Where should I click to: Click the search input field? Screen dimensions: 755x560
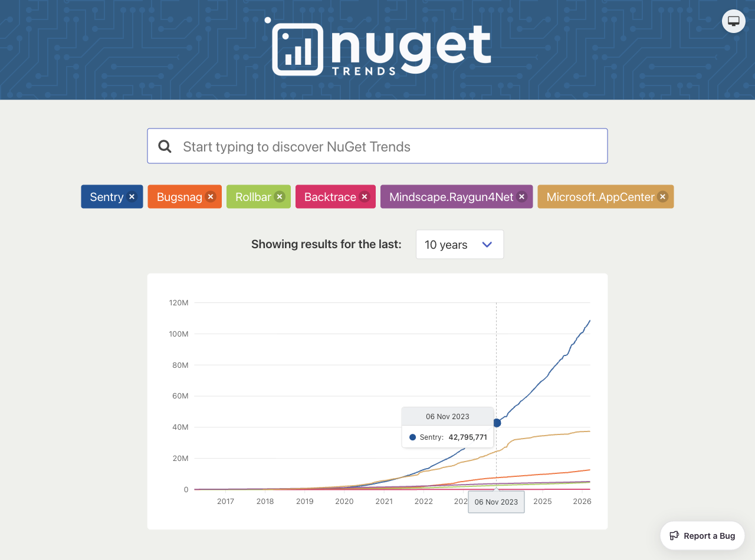[377, 146]
